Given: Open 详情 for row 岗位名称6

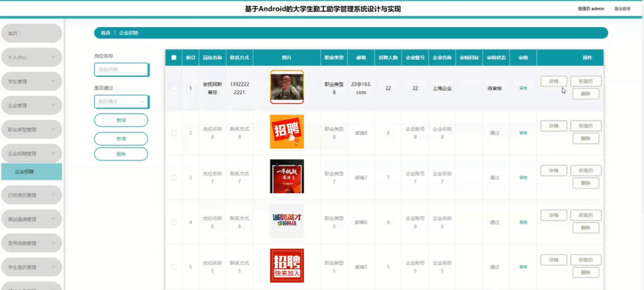Looking at the screenshot, I should [x=554, y=215].
